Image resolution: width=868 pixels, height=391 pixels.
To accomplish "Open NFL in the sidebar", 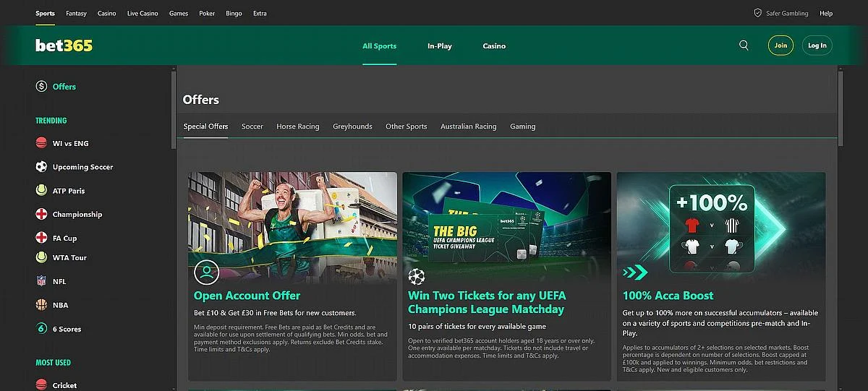I will (x=59, y=281).
